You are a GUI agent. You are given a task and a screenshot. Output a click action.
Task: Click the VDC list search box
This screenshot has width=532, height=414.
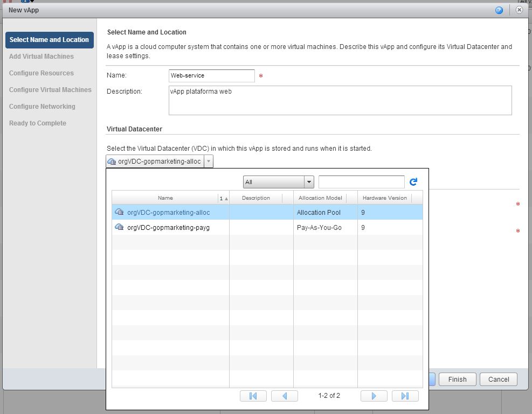[x=361, y=182]
